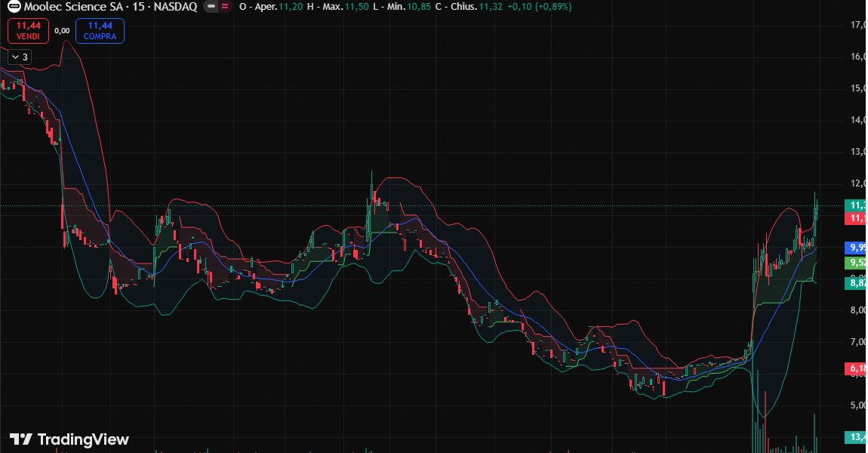Click the teal 8,87 price scale label
Screen dimensions: 868x453
point(857,283)
